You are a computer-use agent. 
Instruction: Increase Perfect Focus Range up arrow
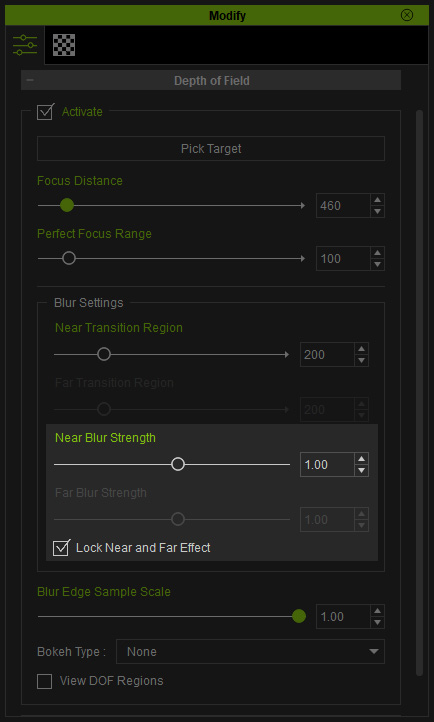pyautogui.click(x=377, y=253)
